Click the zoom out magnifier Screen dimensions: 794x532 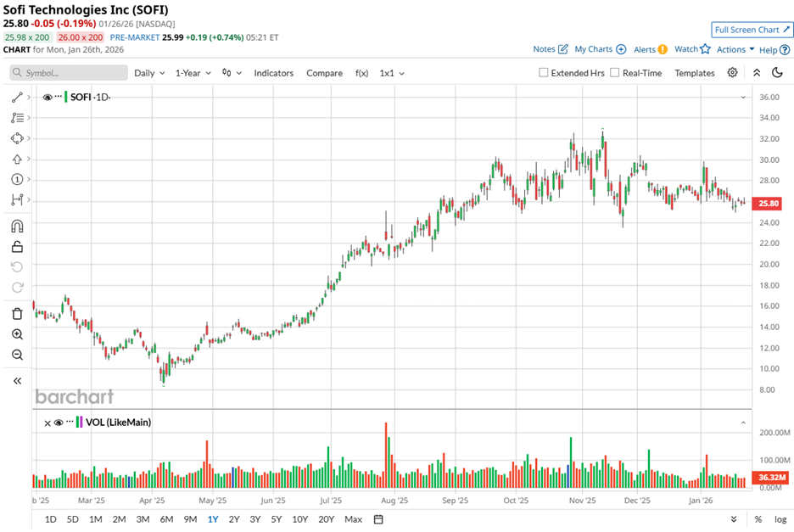pos(17,355)
